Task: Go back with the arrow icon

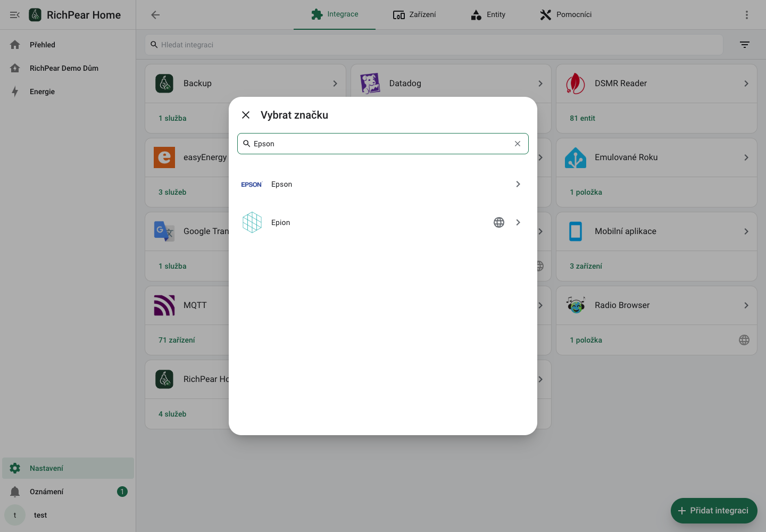Action: click(x=155, y=15)
